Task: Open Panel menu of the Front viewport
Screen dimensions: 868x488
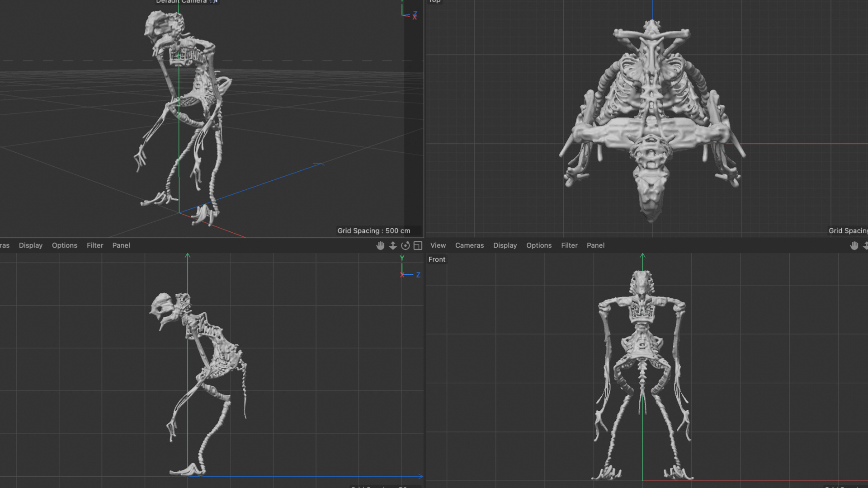Action: pos(595,245)
